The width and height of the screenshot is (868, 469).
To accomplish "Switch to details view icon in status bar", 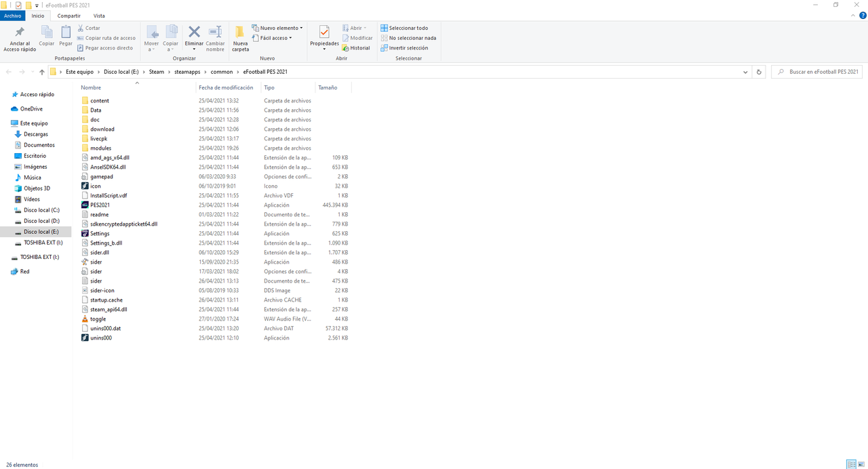I will [x=851, y=464].
